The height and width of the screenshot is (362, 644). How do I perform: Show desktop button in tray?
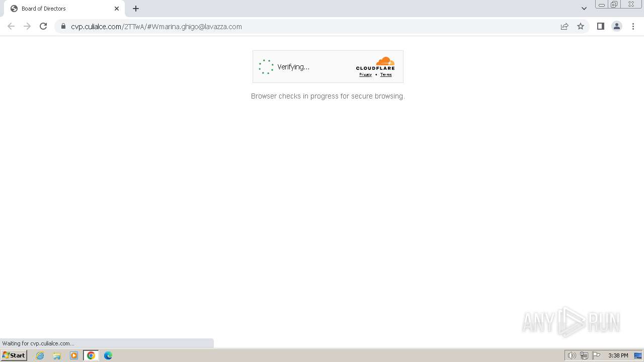click(638, 355)
